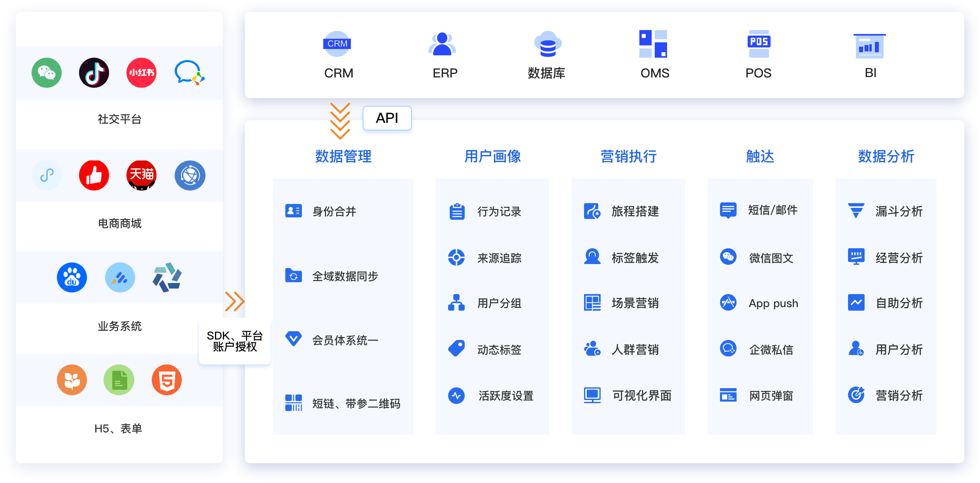Click the 会员体系统一 diamond icon
The height and width of the screenshot is (483, 980).
coord(294,339)
